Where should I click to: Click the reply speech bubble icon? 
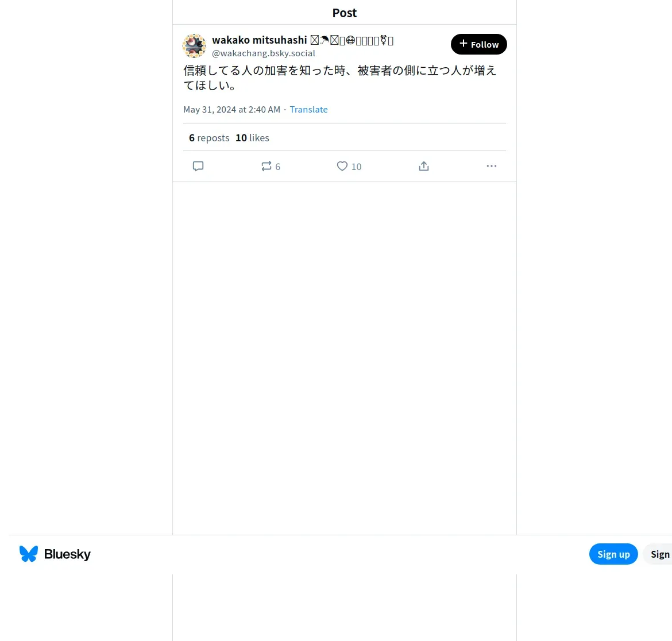point(198,166)
